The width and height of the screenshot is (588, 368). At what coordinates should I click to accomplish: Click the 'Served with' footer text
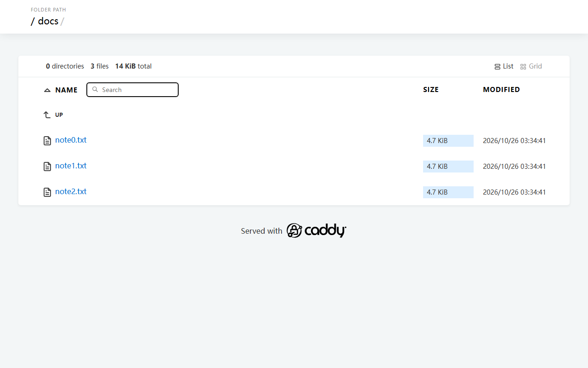[x=261, y=231]
